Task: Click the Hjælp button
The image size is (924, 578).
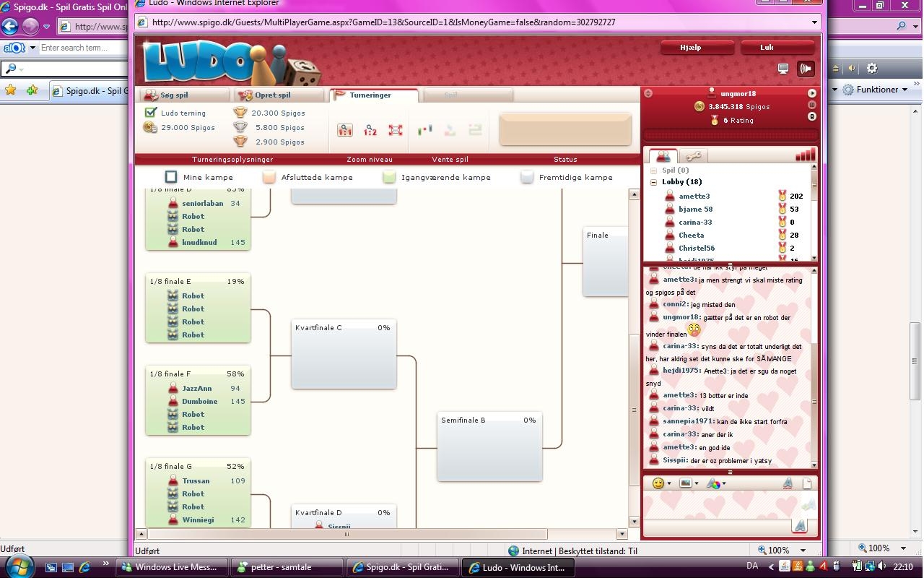Action: coord(691,48)
